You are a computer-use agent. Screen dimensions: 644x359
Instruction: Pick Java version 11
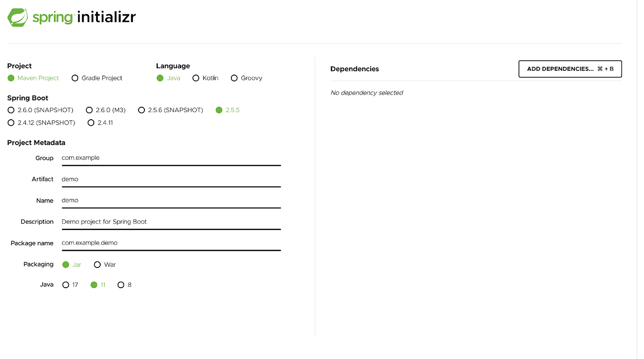tap(98, 285)
